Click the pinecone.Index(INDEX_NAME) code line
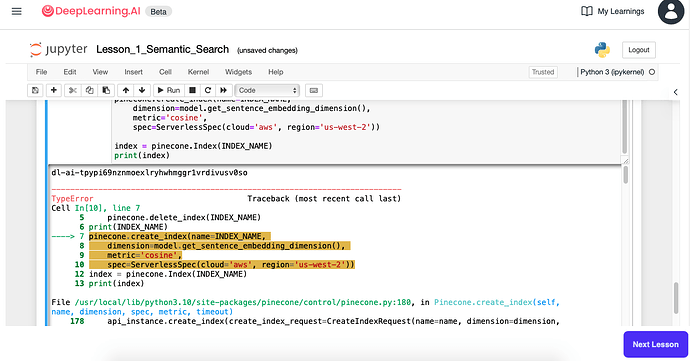The image size is (690, 361). tap(193, 146)
